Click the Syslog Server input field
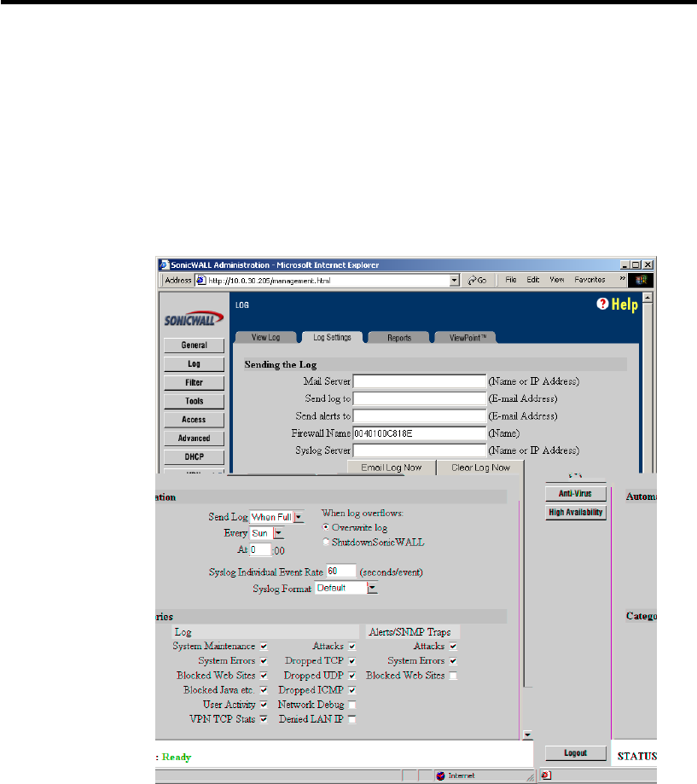Screen dimensions: 697x784 [420, 450]
